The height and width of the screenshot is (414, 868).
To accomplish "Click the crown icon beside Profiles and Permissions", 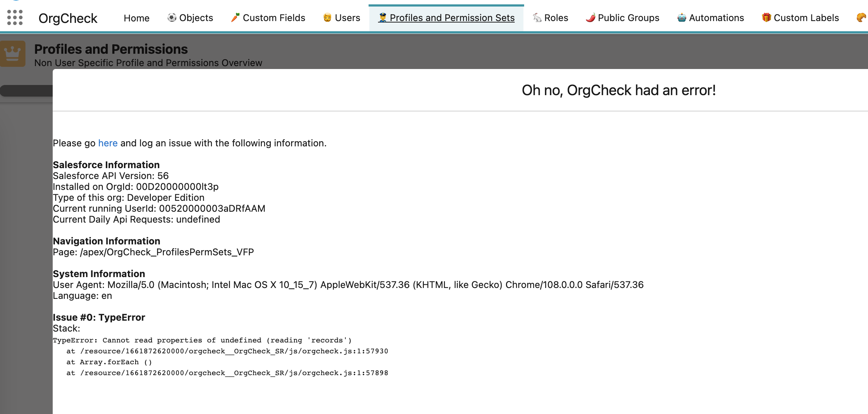I will pyautogui.click(x=13, y=53).
